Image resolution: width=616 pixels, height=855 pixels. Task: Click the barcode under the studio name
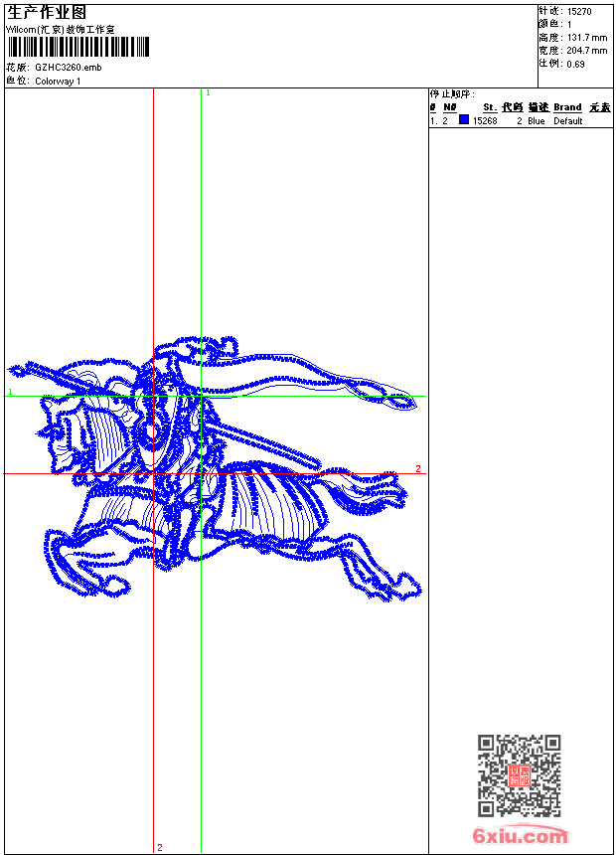click(x=78, y=48)
